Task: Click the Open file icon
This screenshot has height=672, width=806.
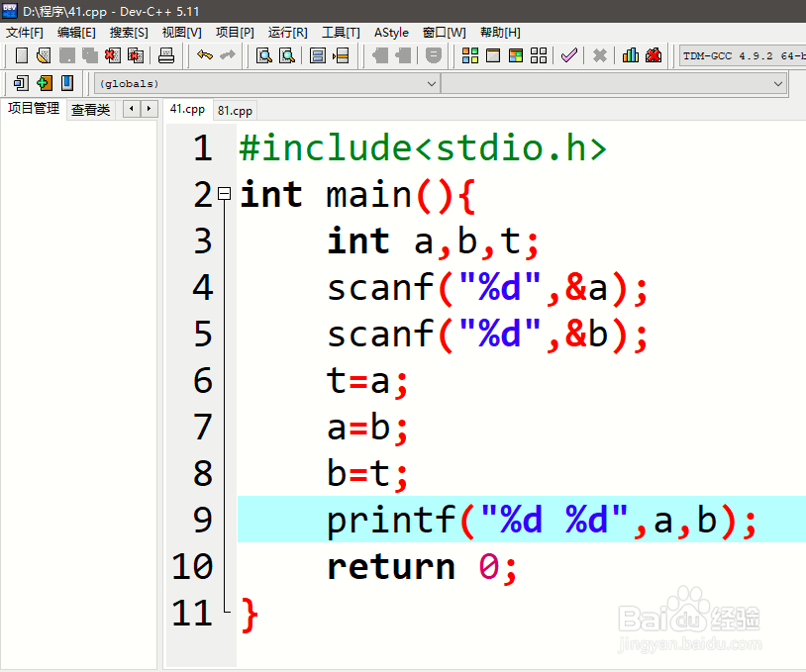Action: 45,55
